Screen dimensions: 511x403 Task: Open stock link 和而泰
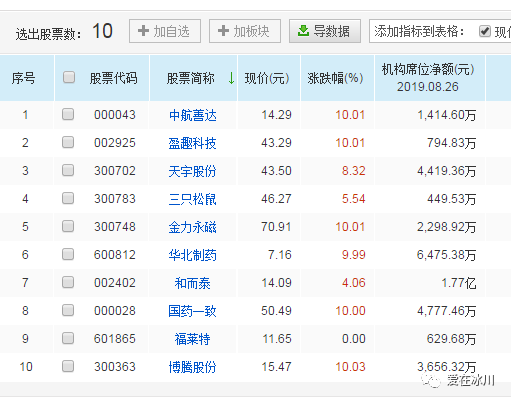pos(192,283)
